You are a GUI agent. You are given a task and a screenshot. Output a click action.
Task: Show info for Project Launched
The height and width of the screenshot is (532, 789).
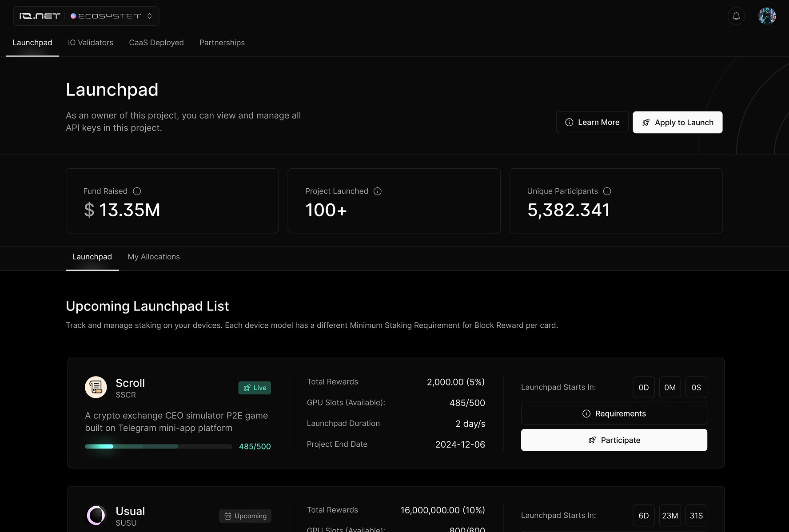(x=378, y=191)
